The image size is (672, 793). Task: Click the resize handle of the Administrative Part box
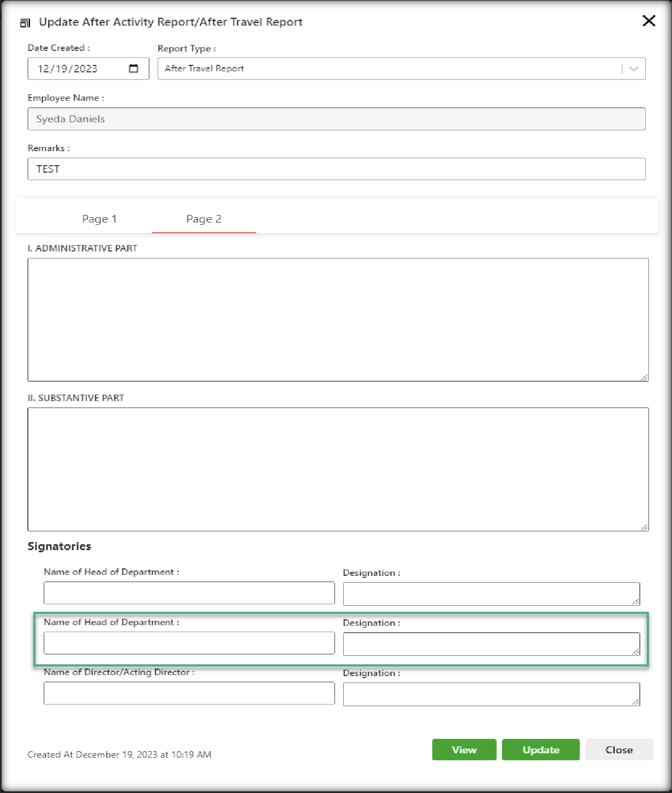pyautogui.click(x=644, y=377)
